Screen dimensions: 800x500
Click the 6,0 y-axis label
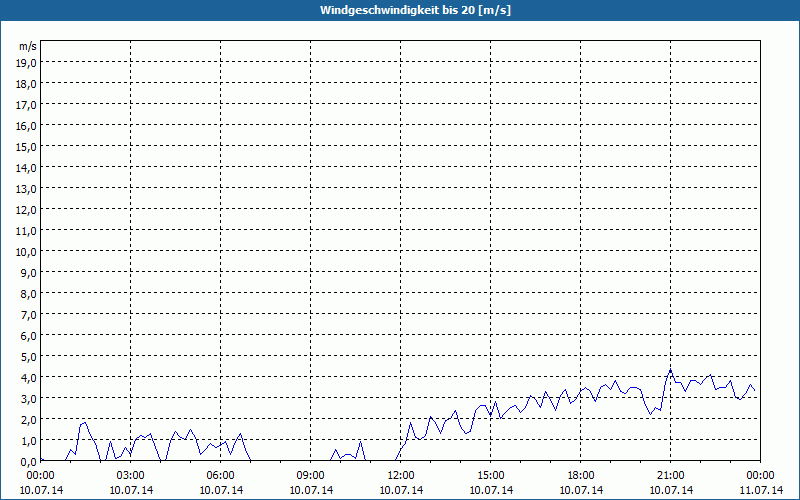[28, 335]
